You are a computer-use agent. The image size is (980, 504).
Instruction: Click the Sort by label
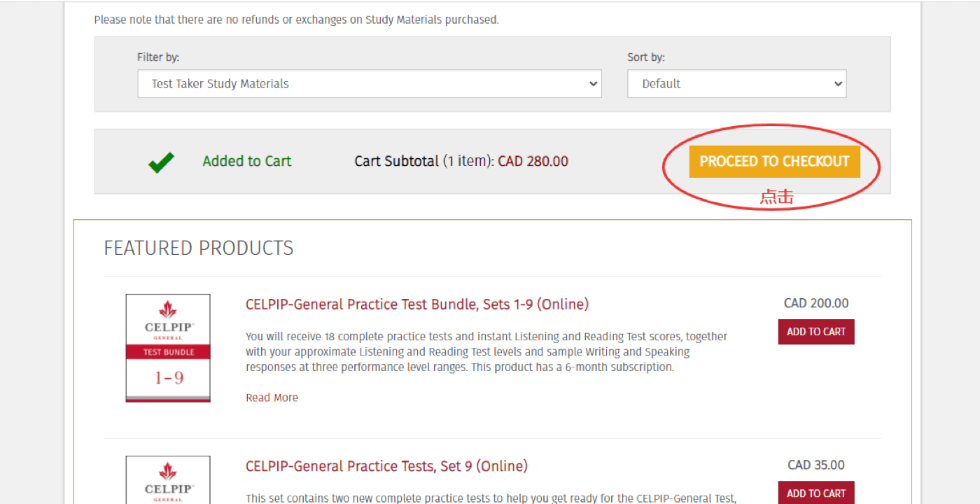[x=646, y=57]
